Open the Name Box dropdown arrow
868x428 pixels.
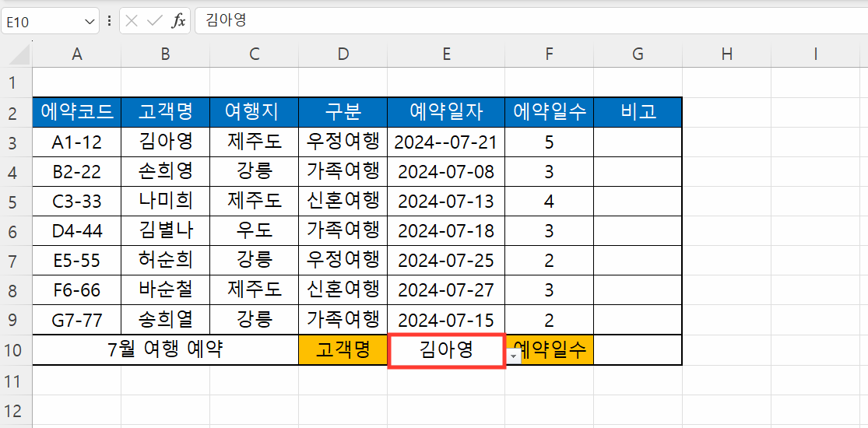[90, 22]
